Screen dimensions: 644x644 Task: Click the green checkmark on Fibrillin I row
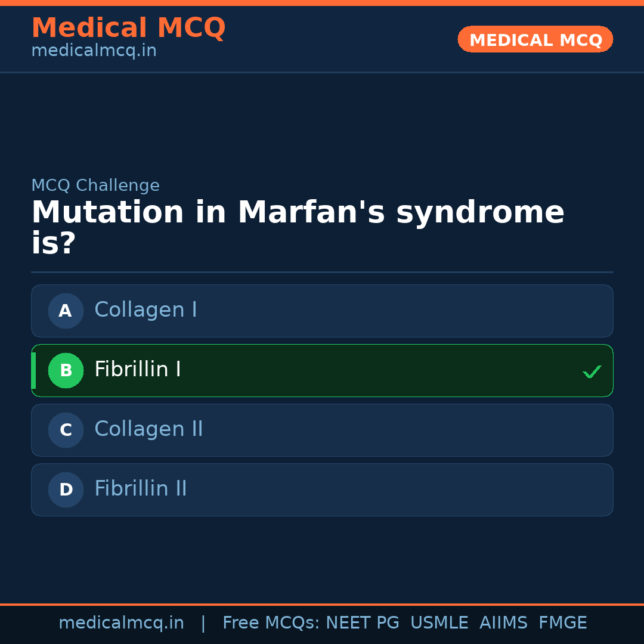point(592,371)
